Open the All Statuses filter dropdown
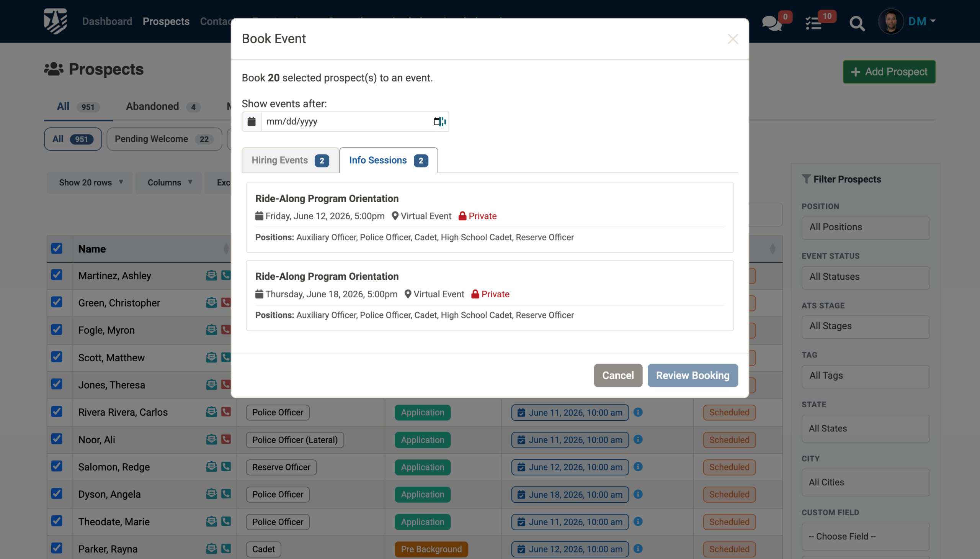 [x=865, y=277]
